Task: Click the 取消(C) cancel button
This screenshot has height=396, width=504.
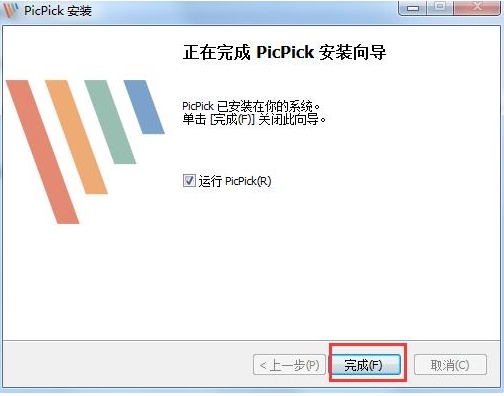Action: click(x=450, y=365)
